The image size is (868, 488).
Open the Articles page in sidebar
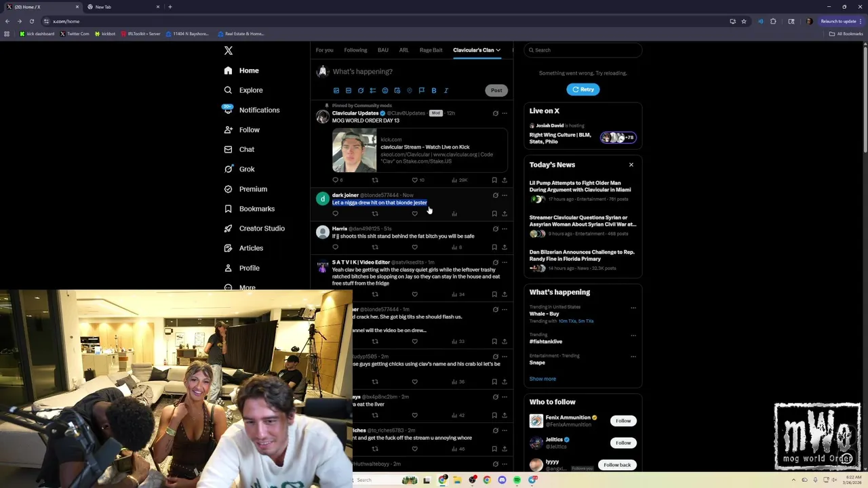(243, 248)
